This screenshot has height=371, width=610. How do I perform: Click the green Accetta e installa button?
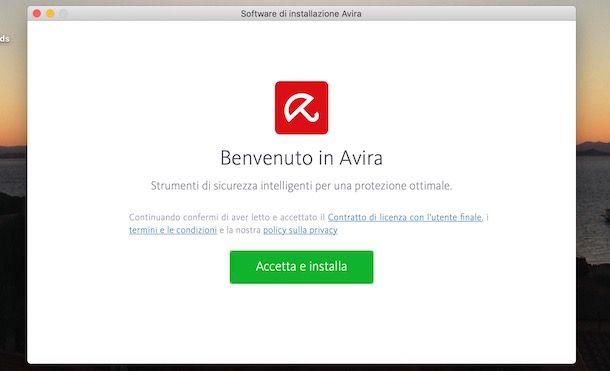[x=301, y=267]
